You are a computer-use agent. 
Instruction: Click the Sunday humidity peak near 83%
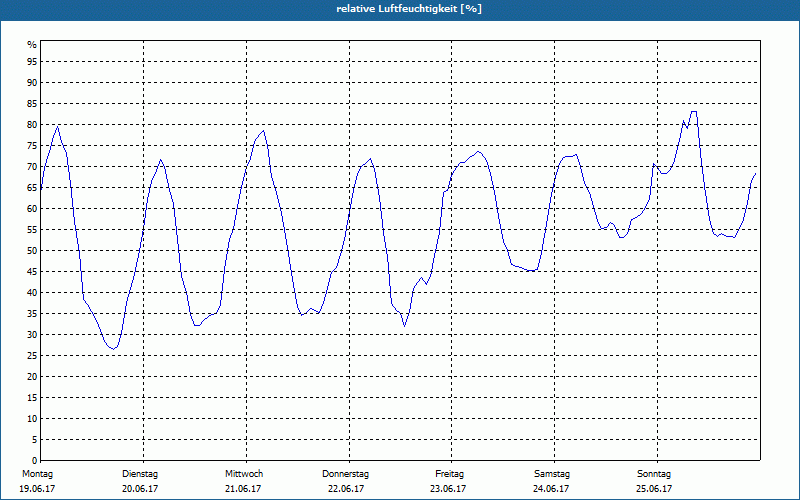coord(694,112)
